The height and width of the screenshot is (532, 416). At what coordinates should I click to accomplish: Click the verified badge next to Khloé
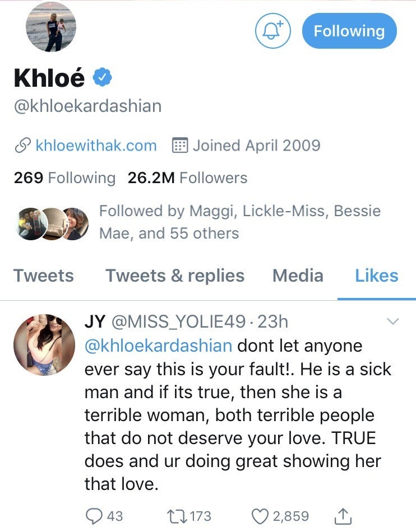click(103, 78)
